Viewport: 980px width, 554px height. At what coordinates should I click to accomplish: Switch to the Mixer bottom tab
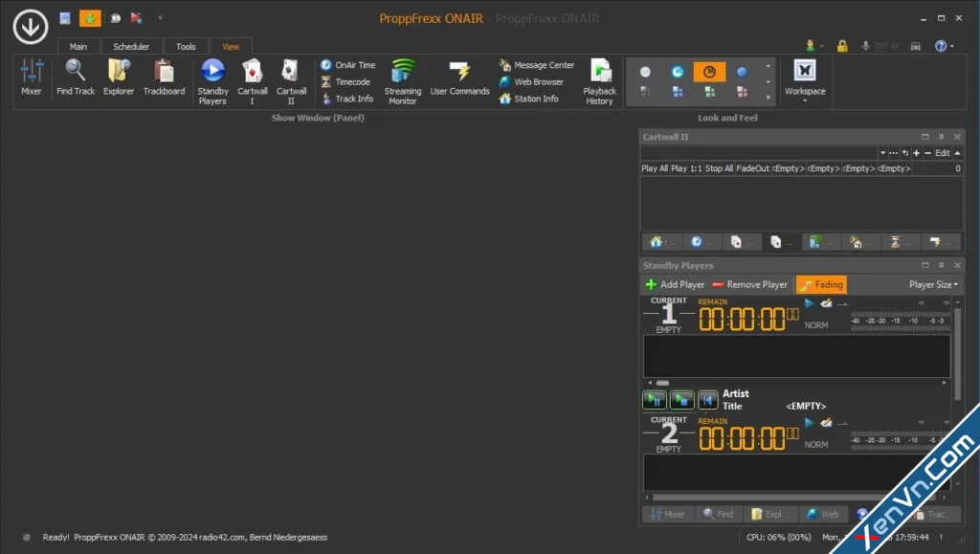[x=667, y=514]
